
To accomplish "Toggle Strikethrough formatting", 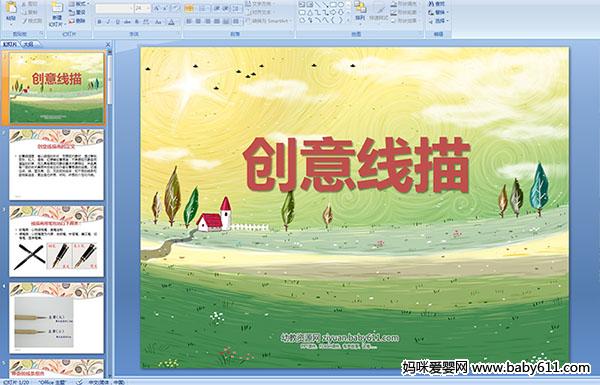I will pos(127,22).
